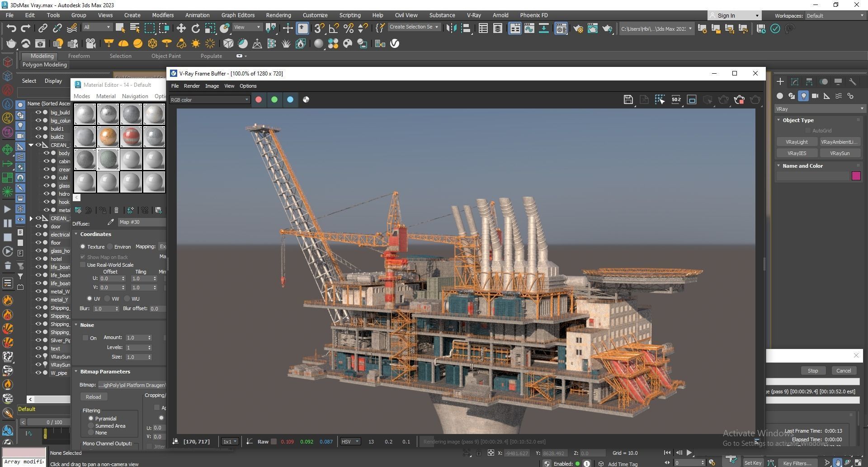Click the V-Ray logo toolbar icon
The image size is (868, 467).
(395, 43)
